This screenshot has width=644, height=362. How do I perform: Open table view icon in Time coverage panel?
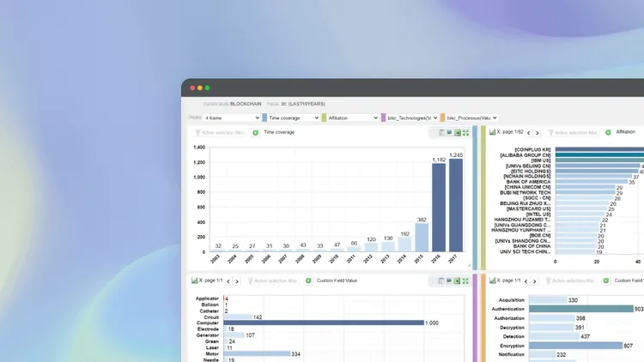(441, 133)
